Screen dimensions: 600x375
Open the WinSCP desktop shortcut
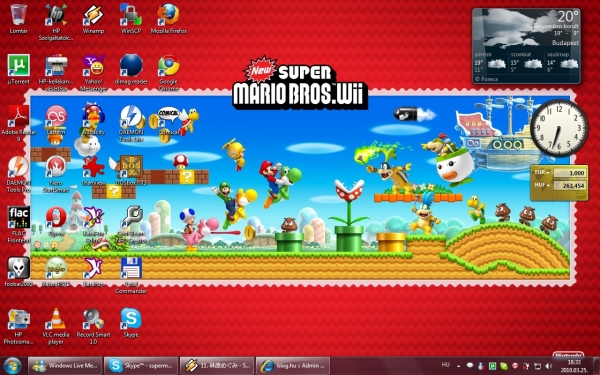pyautogui.click(x=131, y=18)
